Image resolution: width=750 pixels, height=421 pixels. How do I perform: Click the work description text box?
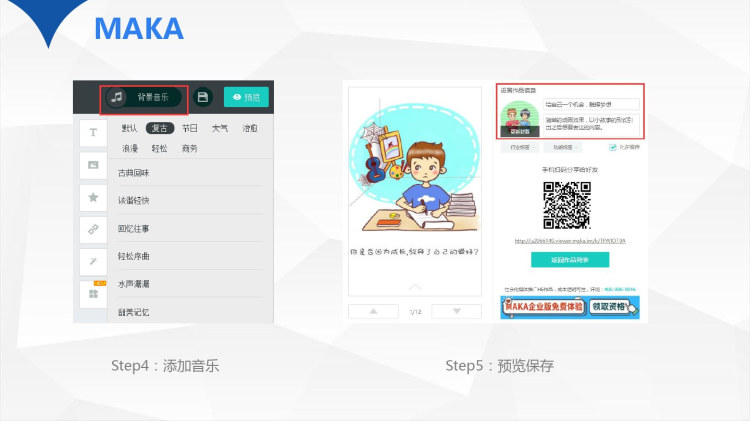tap(591, 124)
